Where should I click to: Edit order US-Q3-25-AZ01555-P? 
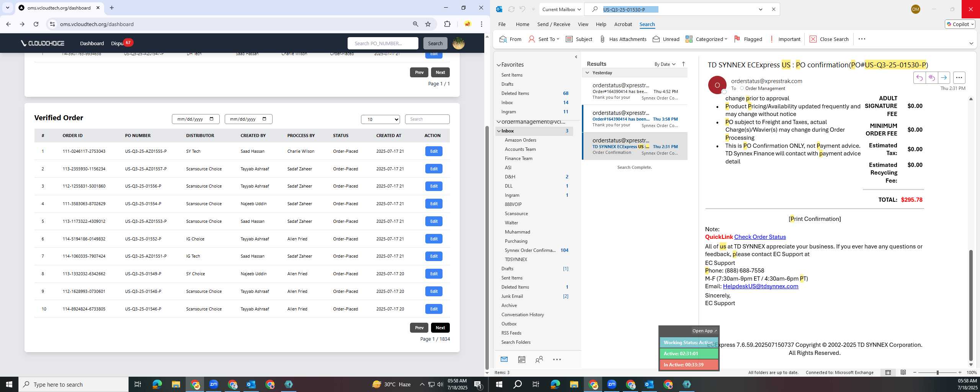pos(434,151)
